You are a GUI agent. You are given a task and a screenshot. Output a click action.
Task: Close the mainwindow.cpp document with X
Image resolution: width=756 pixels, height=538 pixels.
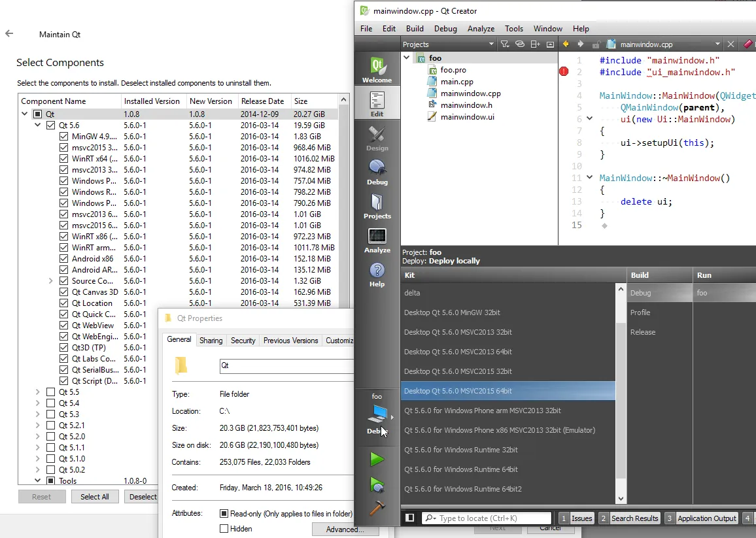click(731, 44)
